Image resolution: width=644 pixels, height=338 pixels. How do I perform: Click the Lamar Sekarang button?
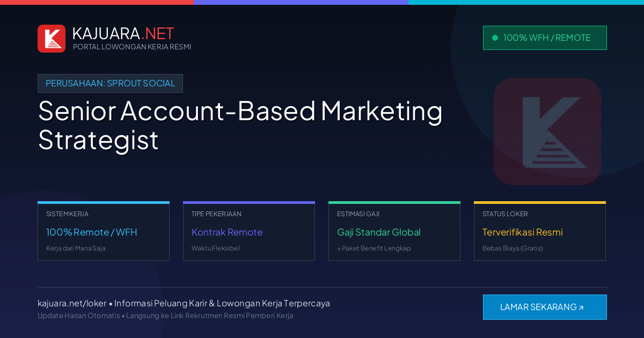pos(545,307)
